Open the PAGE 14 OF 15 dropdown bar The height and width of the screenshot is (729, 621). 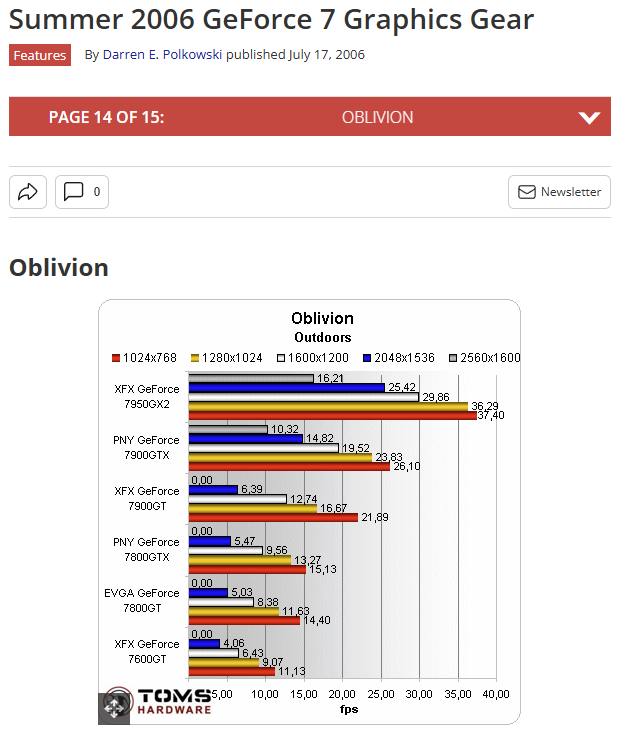click(310, 117)
